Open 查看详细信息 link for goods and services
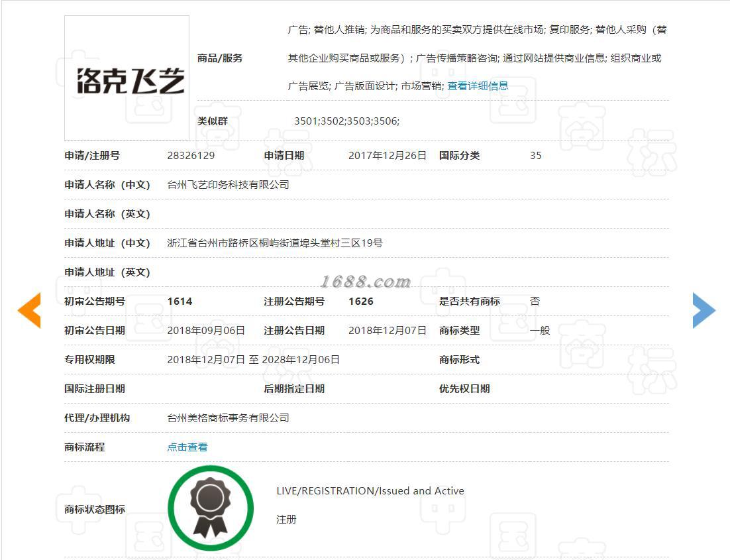The image size is (730, 560). pos(478,85)
